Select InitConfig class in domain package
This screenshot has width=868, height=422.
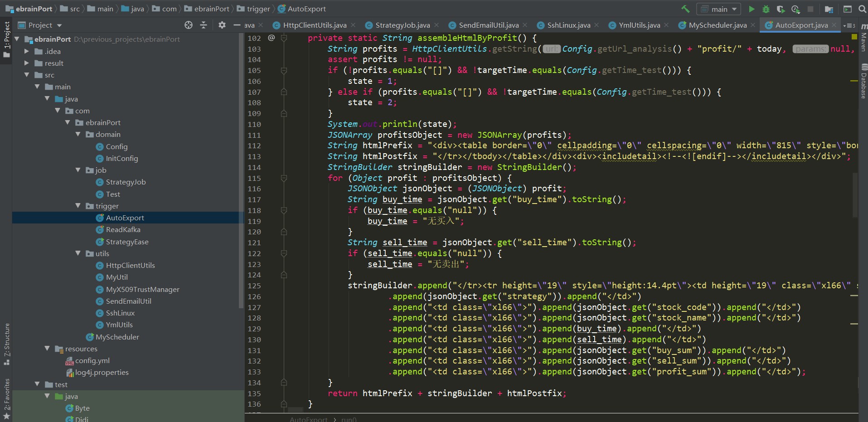(x=117, y=158)
